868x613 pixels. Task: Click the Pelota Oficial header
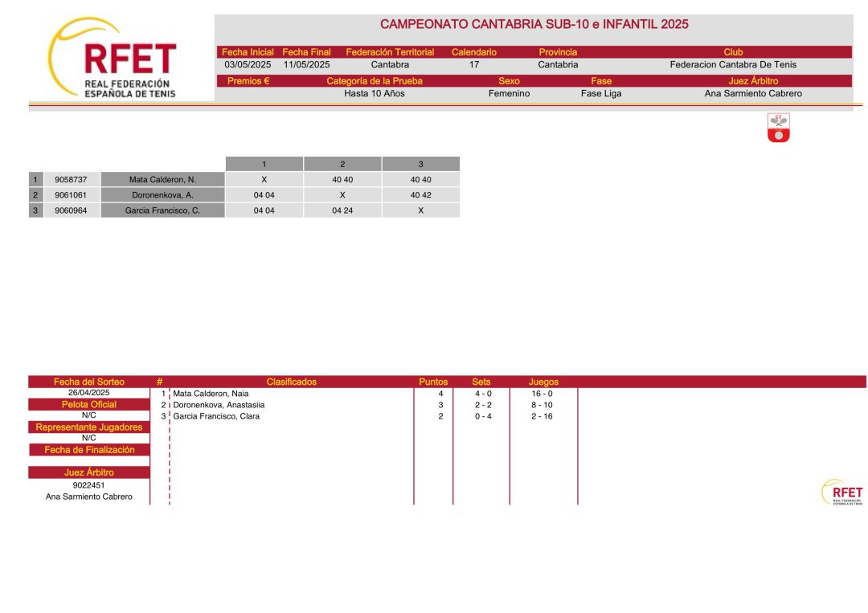[x=88, y=404]
